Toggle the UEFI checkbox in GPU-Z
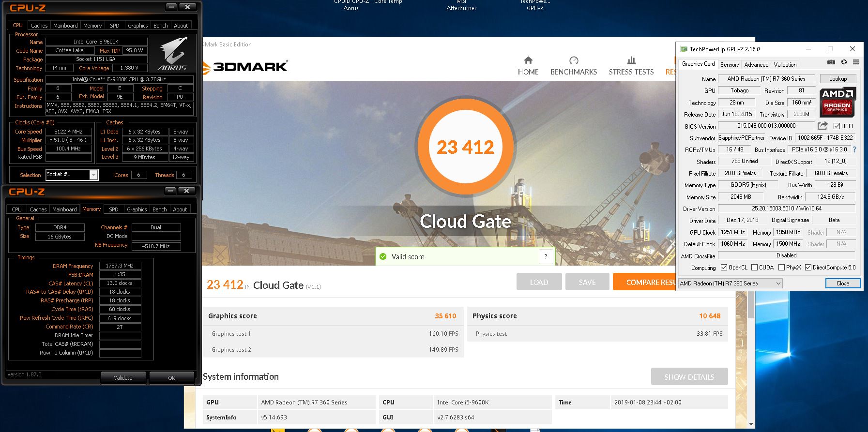Screen dimensions: 868x432 pyautogui.click(x=837, y=126)
